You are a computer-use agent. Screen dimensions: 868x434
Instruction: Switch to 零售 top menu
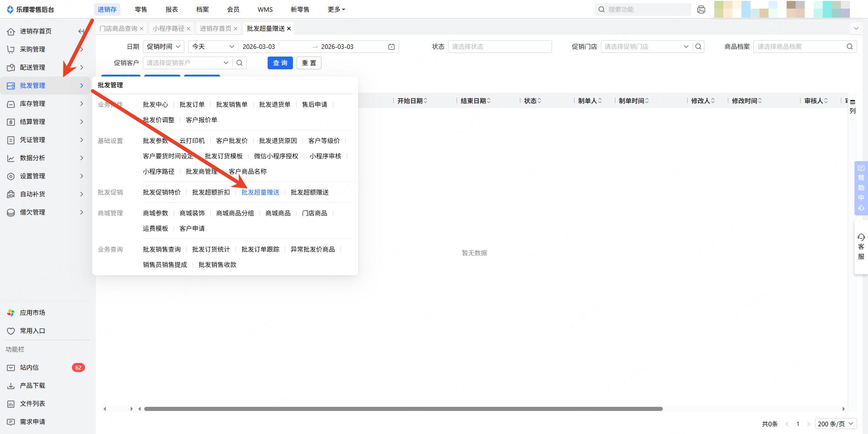pos(141,10)
